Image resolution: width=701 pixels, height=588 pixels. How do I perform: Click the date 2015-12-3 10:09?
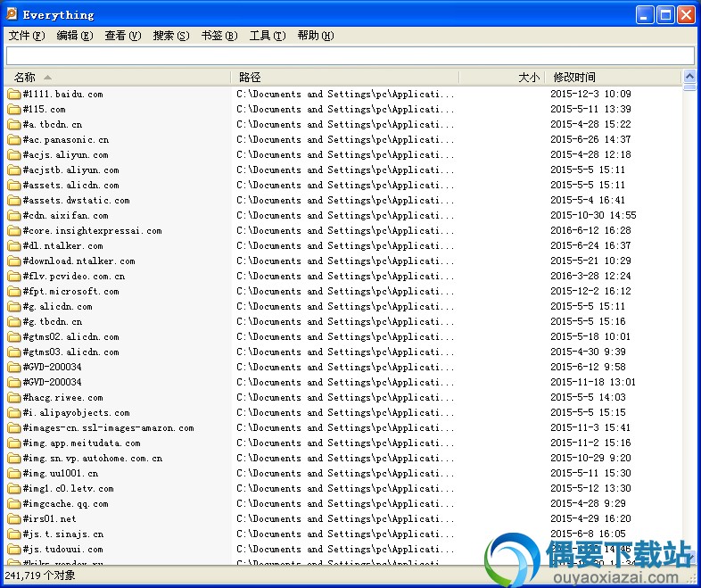point(590,94)
